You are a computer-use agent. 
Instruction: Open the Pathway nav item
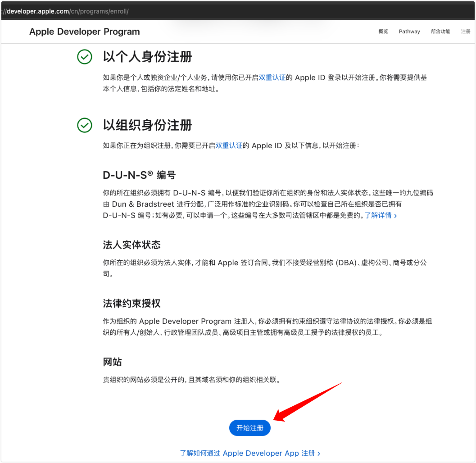click(x=409, y=31)
